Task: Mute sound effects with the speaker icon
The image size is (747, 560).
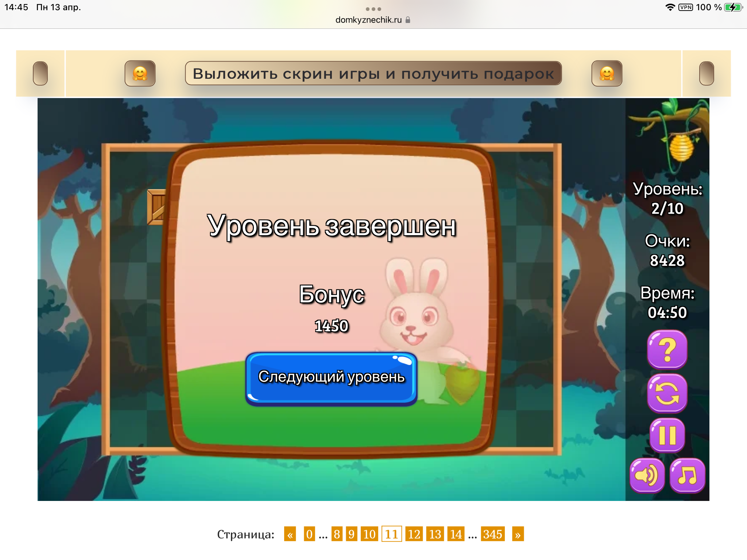Action: 647,475
